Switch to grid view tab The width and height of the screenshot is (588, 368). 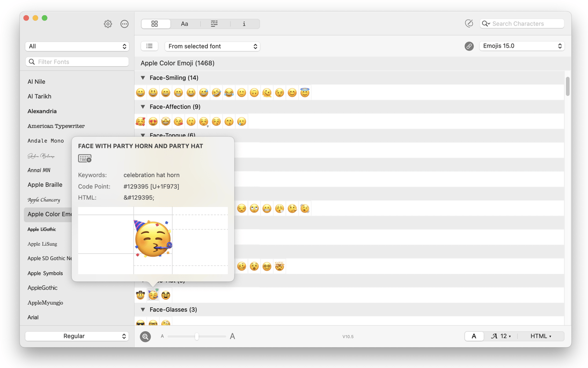point(155,24)
